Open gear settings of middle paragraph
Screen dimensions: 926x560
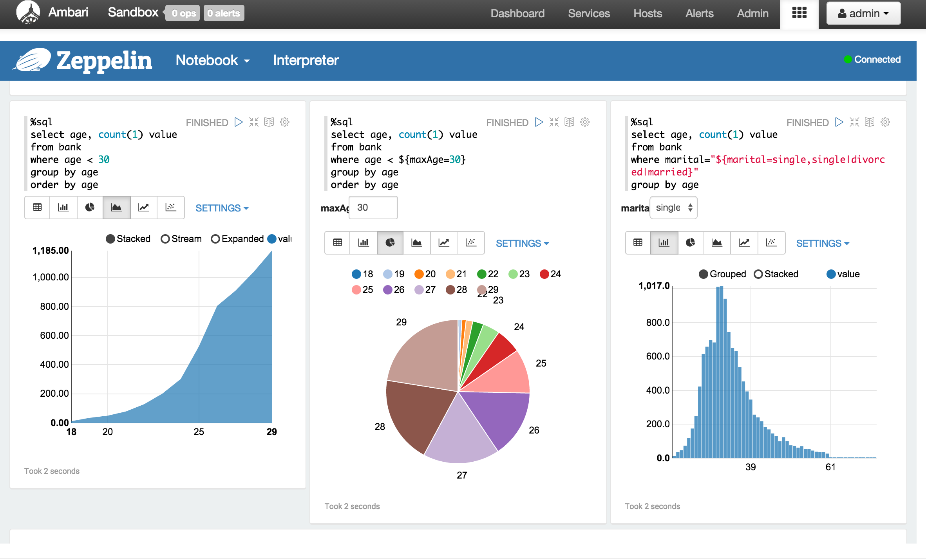(x=585, y=122)
